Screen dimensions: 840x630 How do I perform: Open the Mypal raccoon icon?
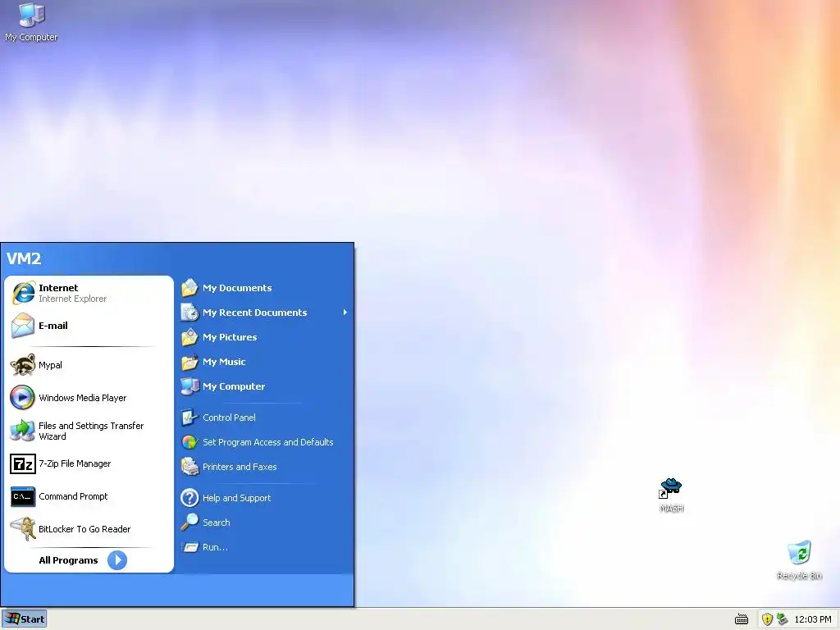point(22,365)
